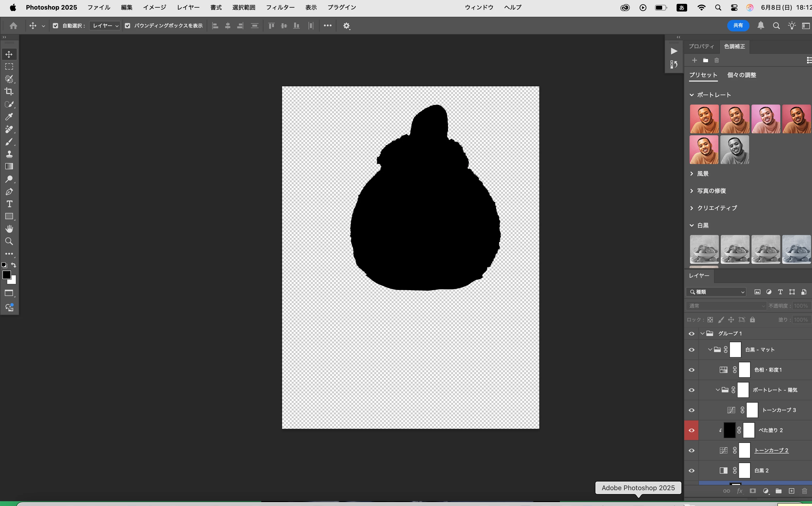Swap foreground and background colors icon
The width and height of the screenshot is (812, 506).
(x=14, y=265)
